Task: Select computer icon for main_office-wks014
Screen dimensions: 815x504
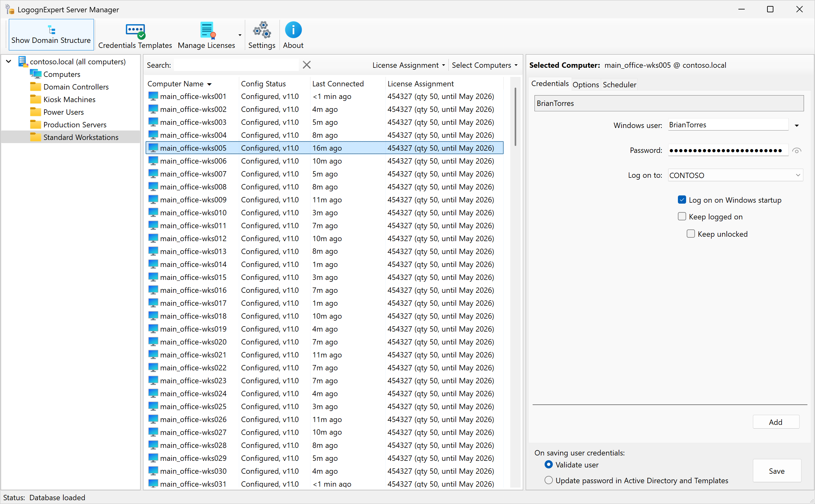Action: coord(153,264)
